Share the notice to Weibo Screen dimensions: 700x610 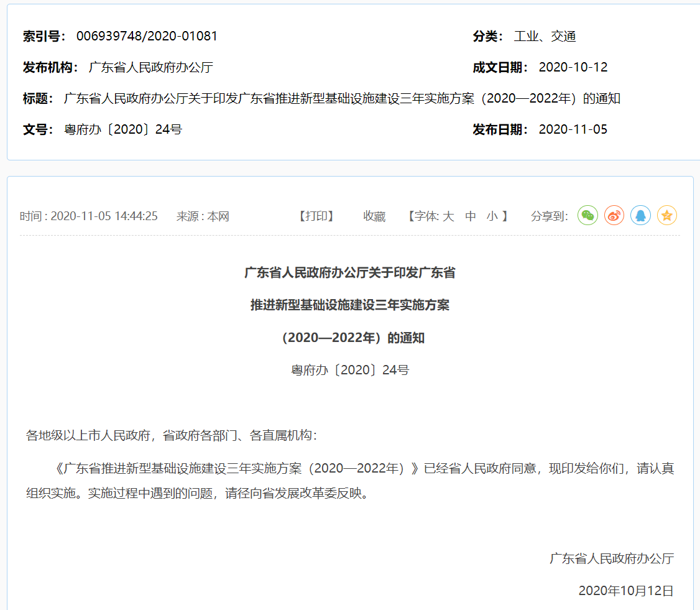(x=614, y=216)
